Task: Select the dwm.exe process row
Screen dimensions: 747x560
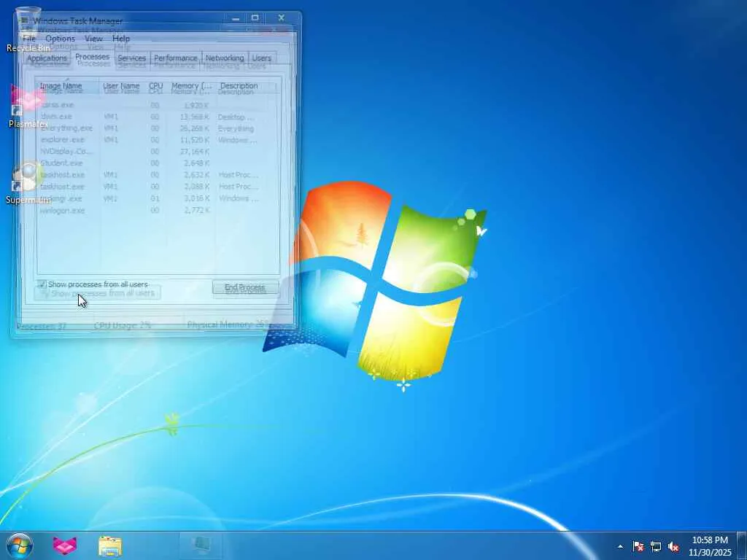Action: point(158,117)
